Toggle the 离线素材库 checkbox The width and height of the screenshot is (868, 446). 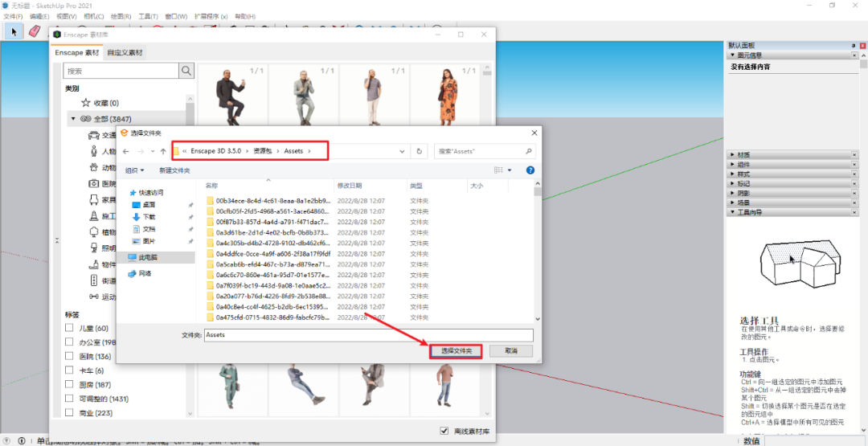coord(444,431)
